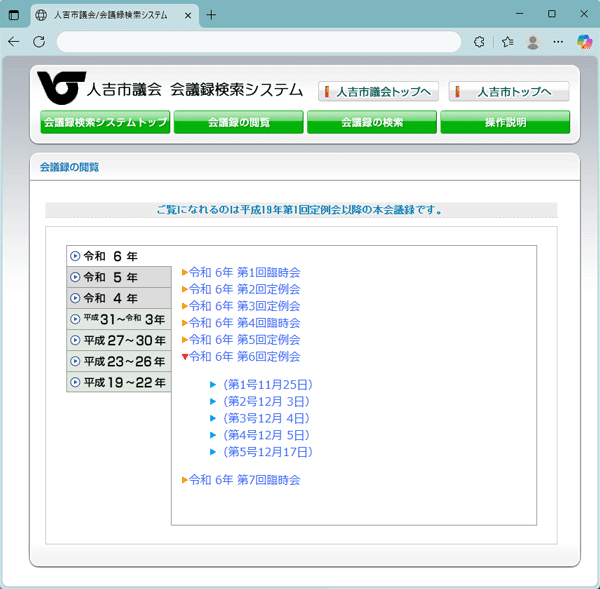
Task: Open the browser extensions puzzle icon
Action: [479, 42]
